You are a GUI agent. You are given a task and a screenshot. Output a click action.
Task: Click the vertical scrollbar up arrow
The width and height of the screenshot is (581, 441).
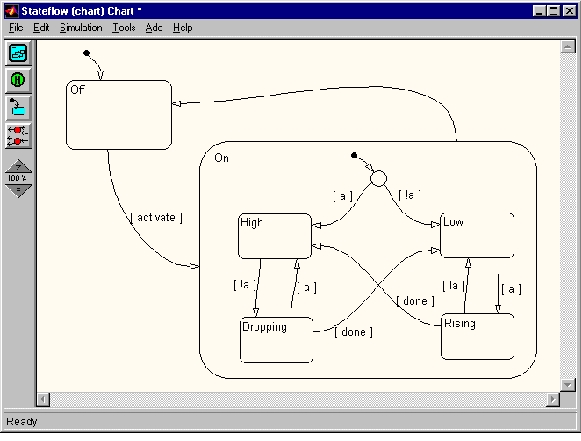[x=568, y=47]
